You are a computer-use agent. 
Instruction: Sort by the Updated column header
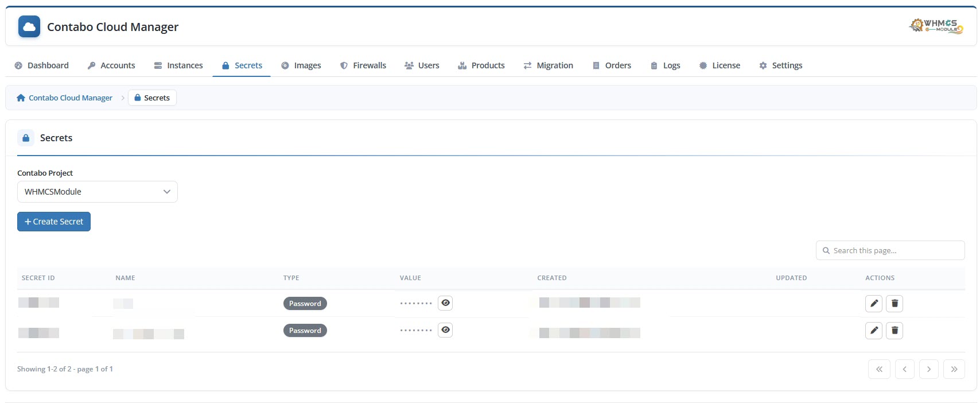[791, 278]
